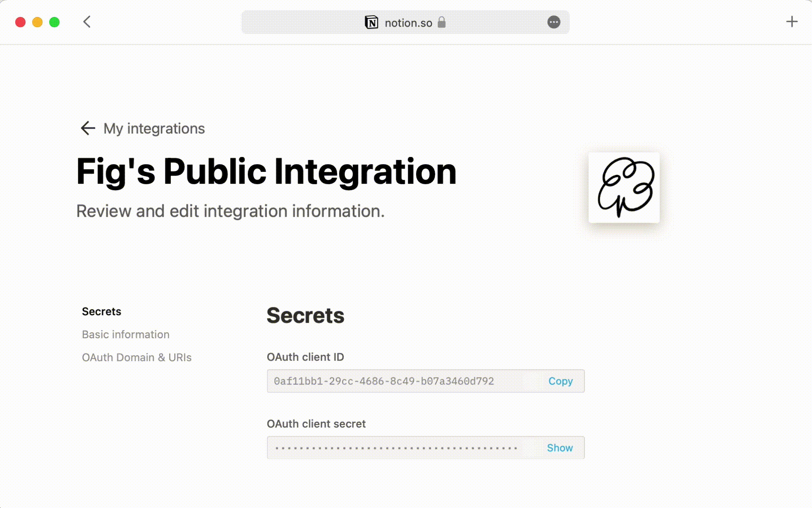Navigate to OAuth Domain and URIs section
Viewport: 812px width, 508px height.
pyautogui.click(x=137, y=357)
